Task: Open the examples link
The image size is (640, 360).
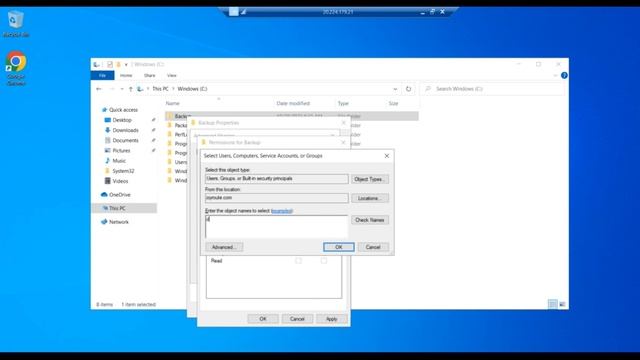Action: coord(282,211)
